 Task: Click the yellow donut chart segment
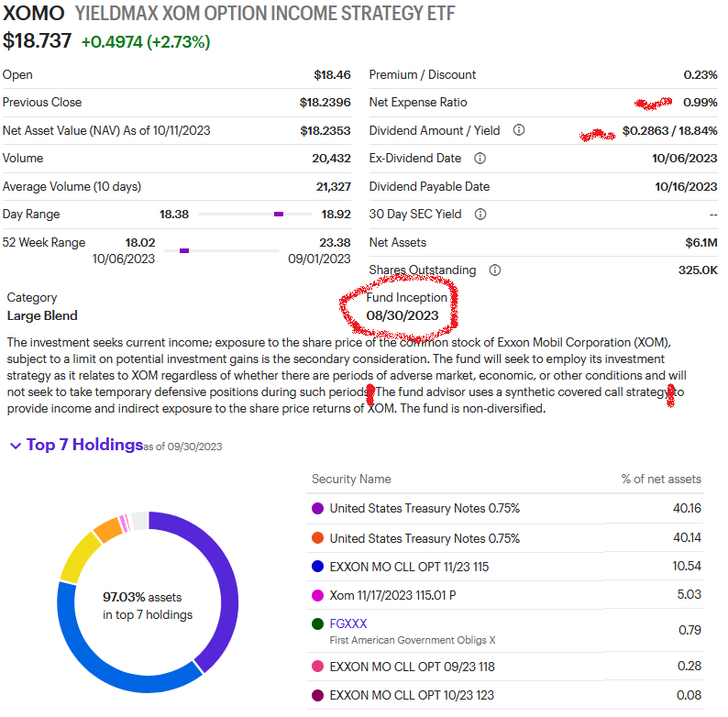[x=79, y=557]
